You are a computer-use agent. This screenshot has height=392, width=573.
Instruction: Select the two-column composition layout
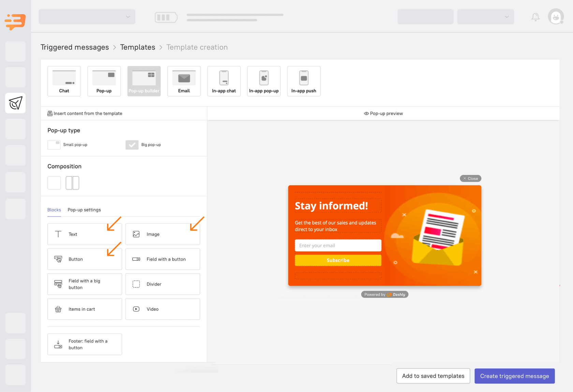point(72,183)
